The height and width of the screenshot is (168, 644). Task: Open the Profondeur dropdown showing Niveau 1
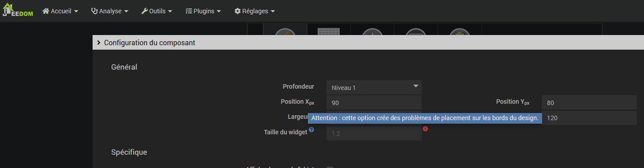pos(374,87)
